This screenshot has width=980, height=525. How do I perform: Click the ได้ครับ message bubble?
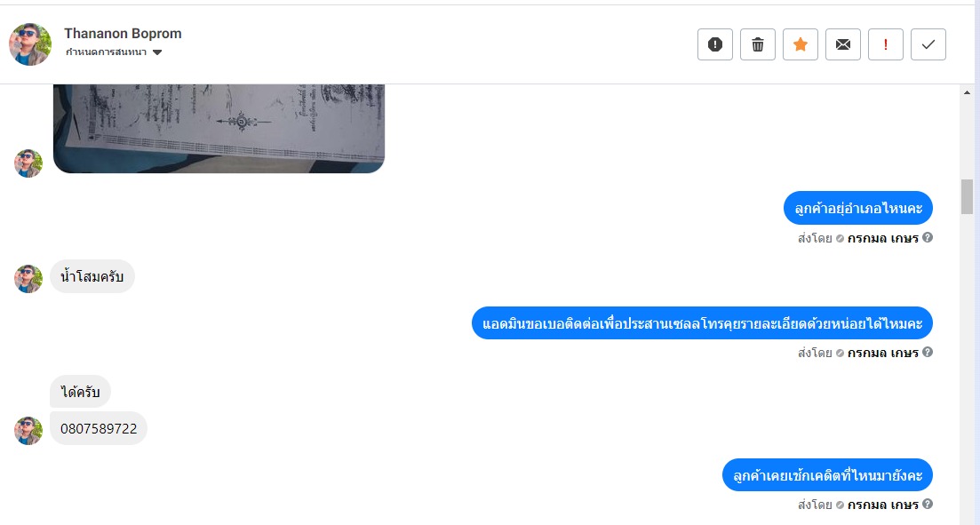click(80, 392)
